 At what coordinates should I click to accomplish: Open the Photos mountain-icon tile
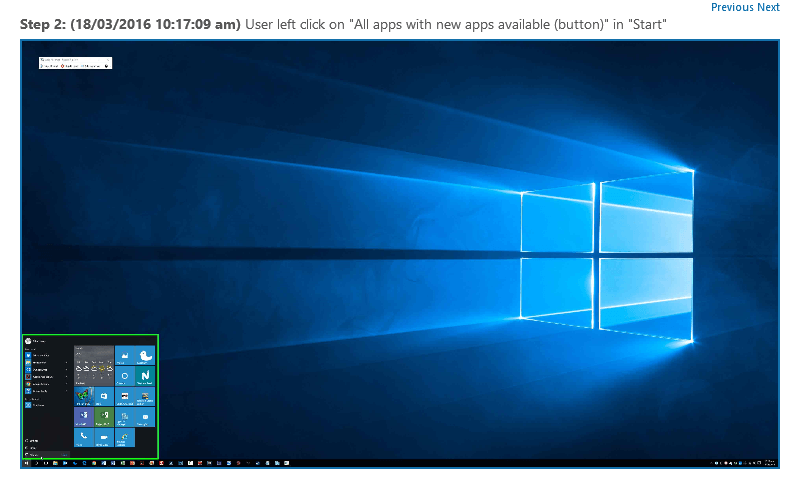click(x=125, y=355)
